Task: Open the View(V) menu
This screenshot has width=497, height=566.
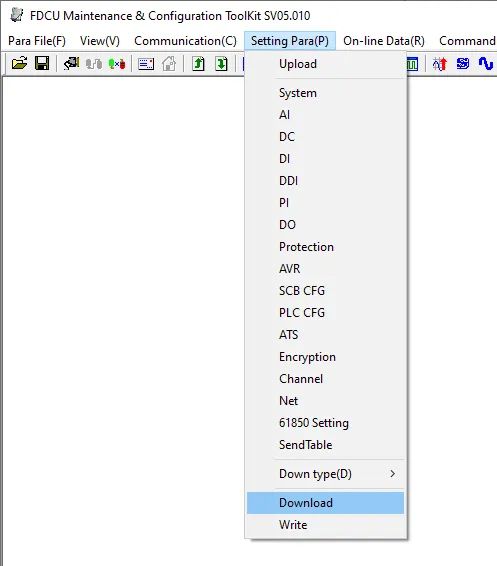Action: 100,41
